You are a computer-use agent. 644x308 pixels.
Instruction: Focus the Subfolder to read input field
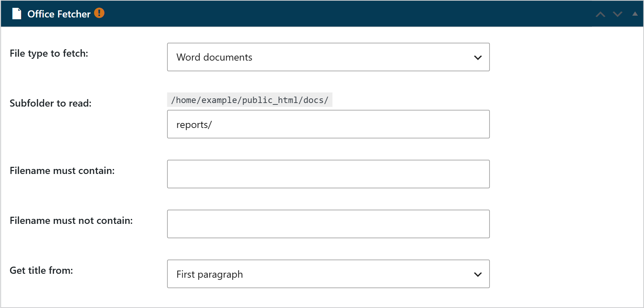328,124
